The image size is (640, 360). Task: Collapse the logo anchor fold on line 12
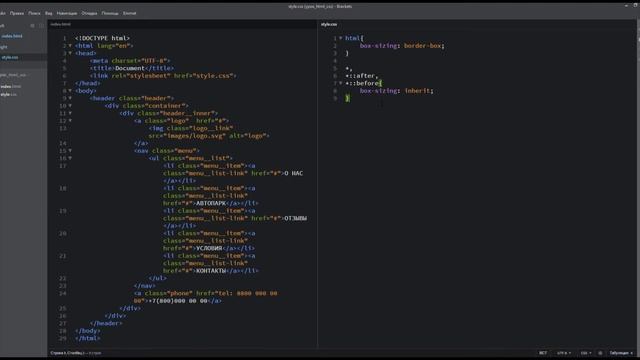(70, 120)
